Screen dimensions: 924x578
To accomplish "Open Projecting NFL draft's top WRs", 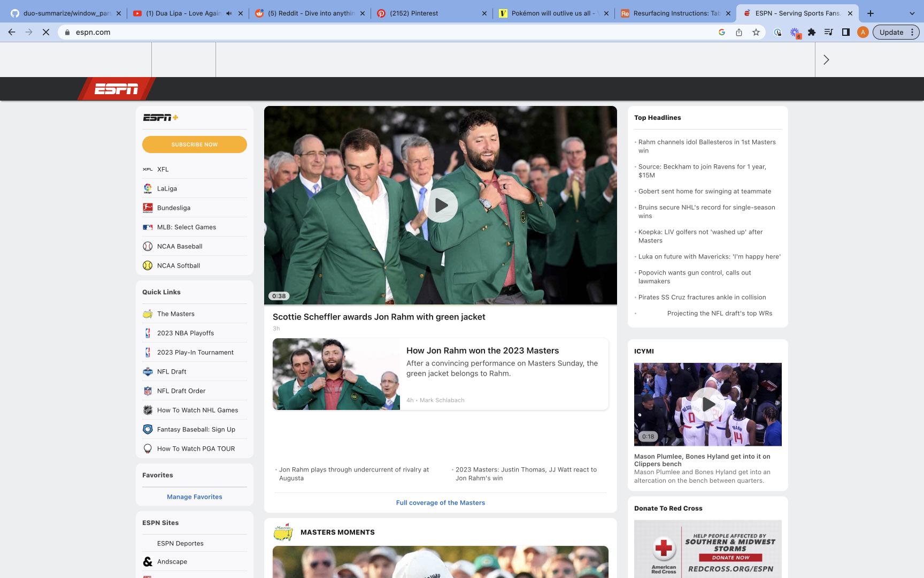I will coord(720,313).
